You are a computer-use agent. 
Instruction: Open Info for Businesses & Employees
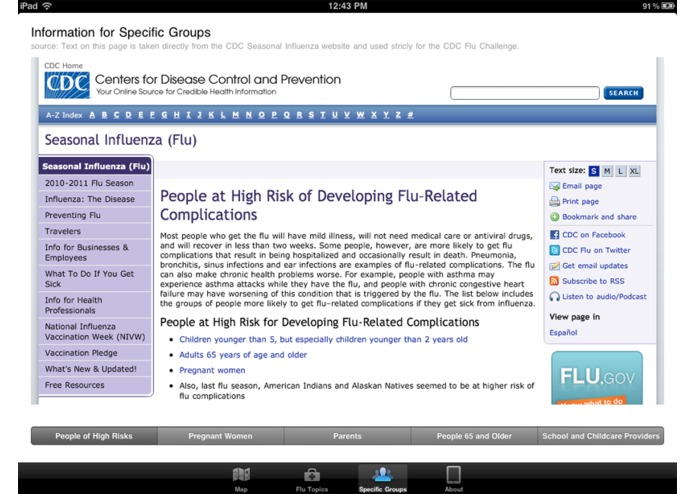tap(96, 253)
